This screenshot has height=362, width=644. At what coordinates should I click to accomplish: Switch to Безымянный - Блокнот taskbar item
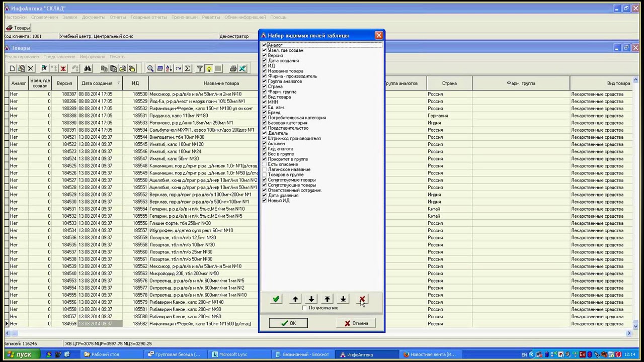303,354
